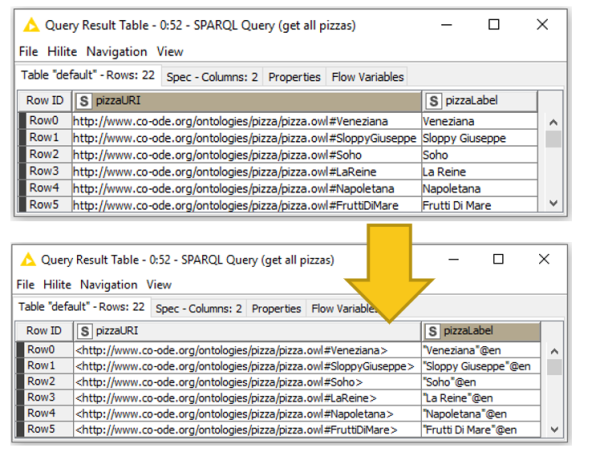Click "Napoletana"@en cell in lower window
Screen dimensions: 600x456
[481, 414]
